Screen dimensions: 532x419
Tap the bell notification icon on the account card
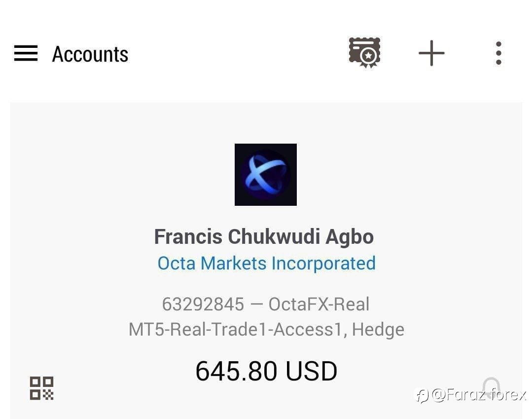point(491,388)
